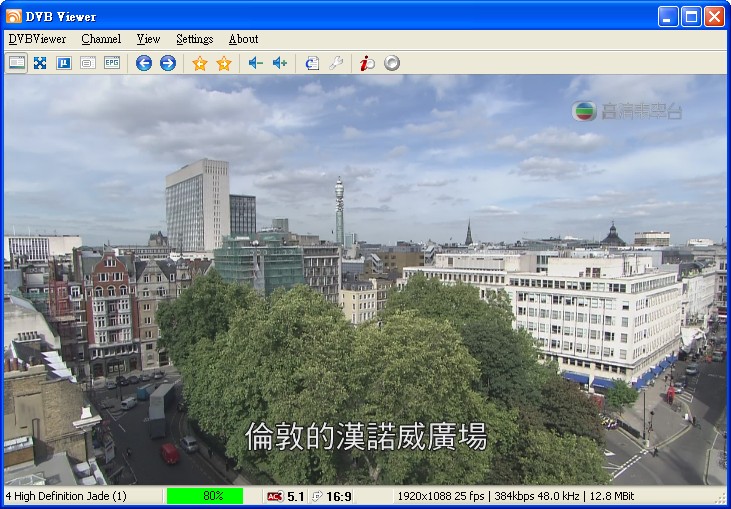Image resolution: width=731 pixels, height=509 pixels.
Task: Increase volume with speaker plus icon
Action: coord(280,63)
